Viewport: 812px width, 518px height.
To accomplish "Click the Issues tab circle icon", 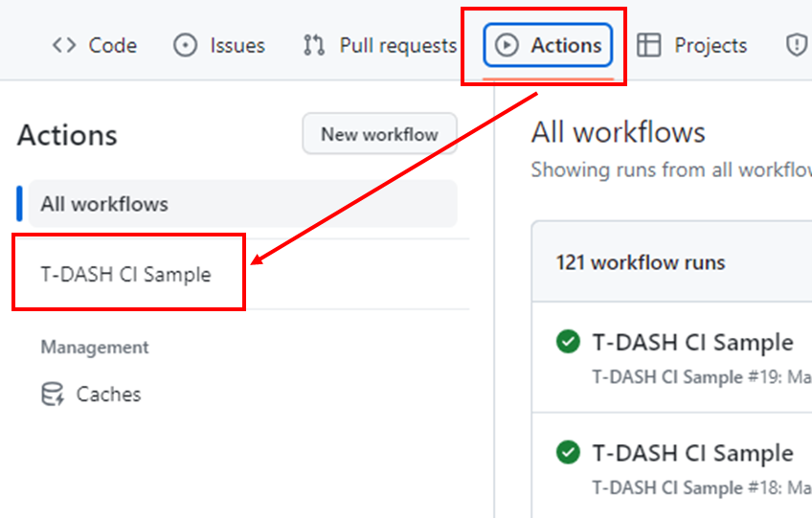I will pyautogui.click(x=186, y=45).
